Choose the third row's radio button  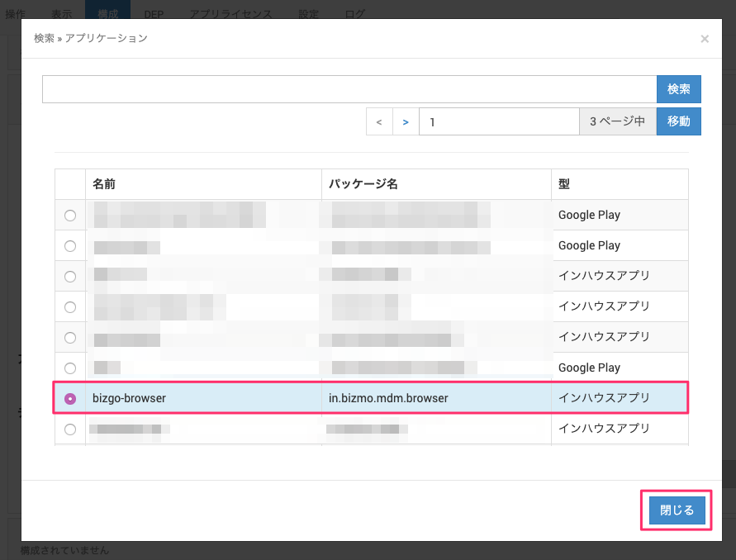coord(70,276)
